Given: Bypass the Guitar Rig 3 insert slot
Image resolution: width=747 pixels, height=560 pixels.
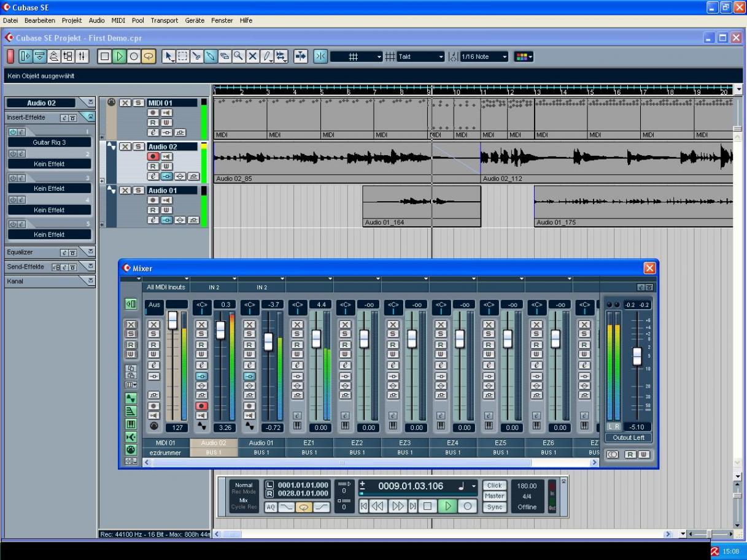Looking at the screenshot, I should coord(12,132).
